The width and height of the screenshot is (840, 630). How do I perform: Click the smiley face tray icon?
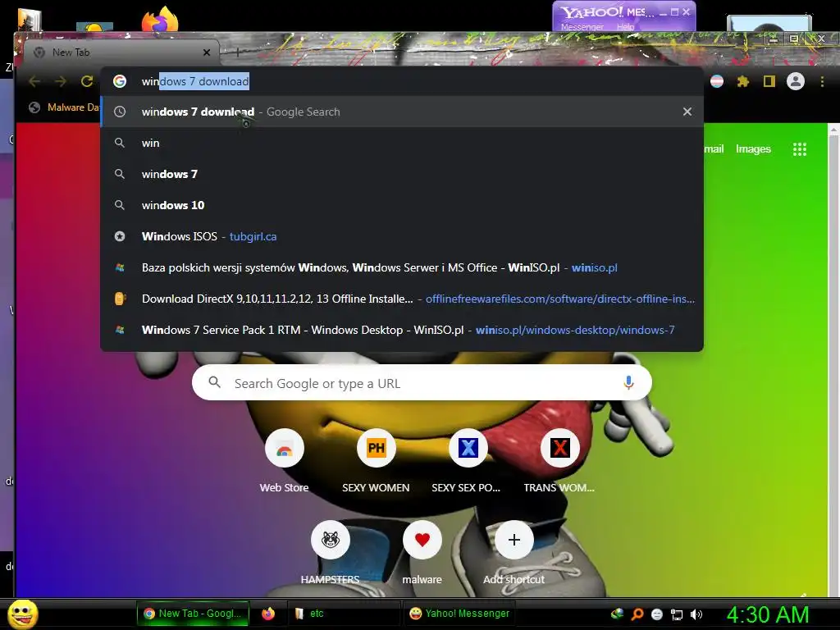657,614
